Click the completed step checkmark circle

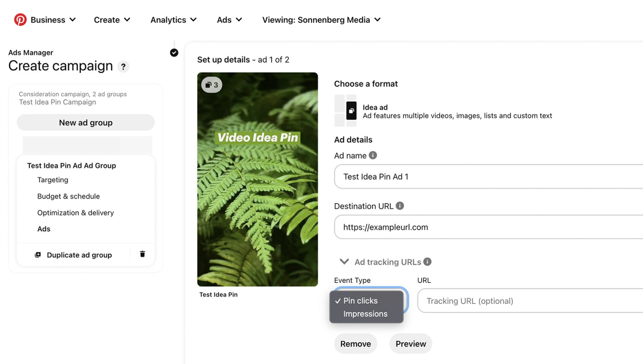point(174,53)
